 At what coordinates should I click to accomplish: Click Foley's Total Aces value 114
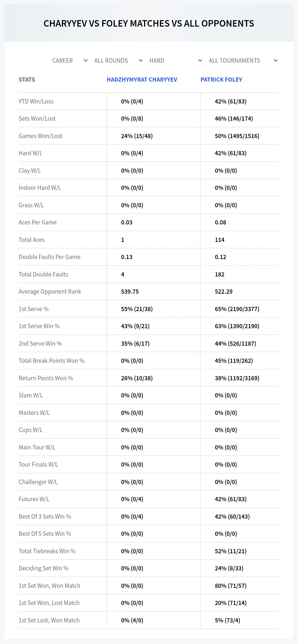pos(220,240)
